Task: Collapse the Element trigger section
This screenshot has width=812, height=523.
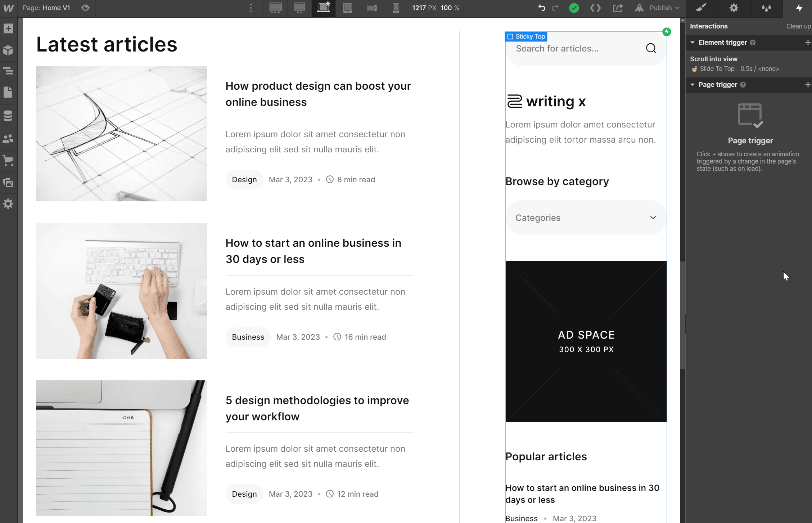Action: pos(693,43)
